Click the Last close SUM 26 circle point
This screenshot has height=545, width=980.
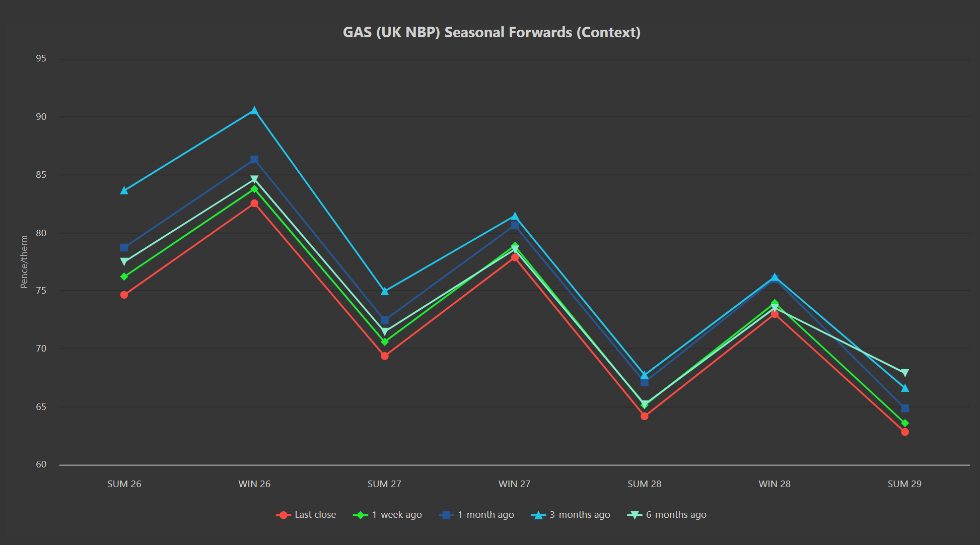124,295
